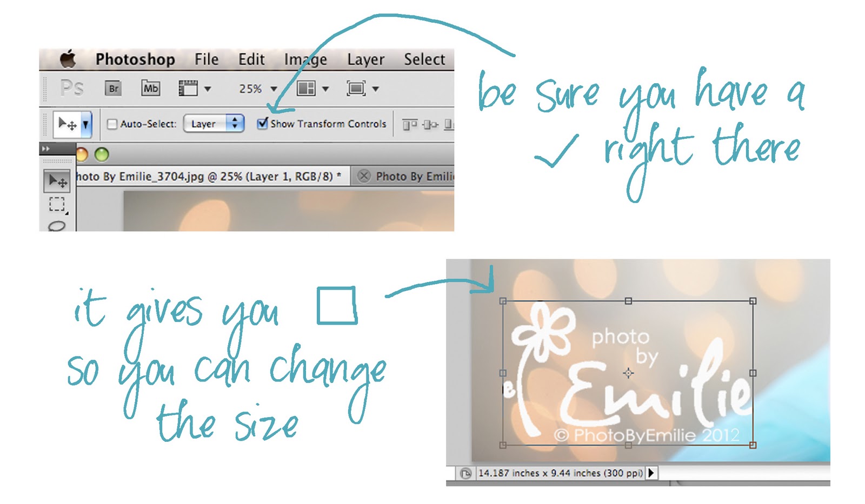Expand the Arrange Documents dropdown arrow
This screenshot has width=865, height=504.
click(x=325, y=89)
